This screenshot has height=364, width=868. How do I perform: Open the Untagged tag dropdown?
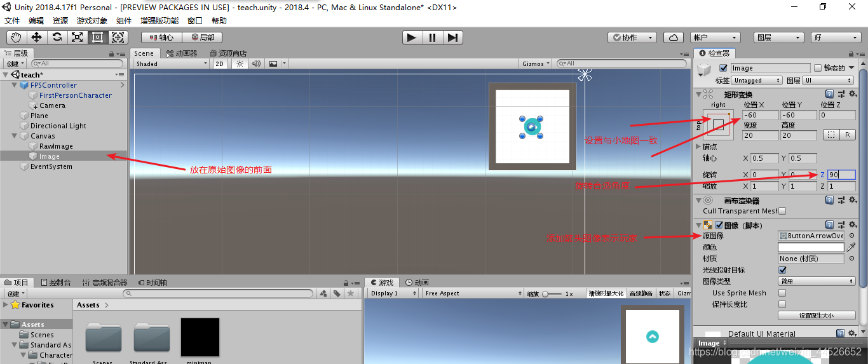757,81
